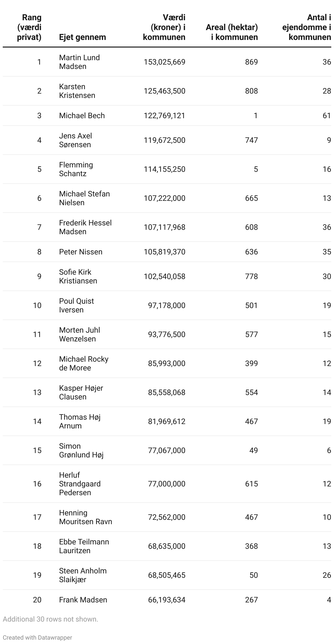
Task: Select the Henning Mouritsen Ravn name cell
Action: tap(85, 517)
